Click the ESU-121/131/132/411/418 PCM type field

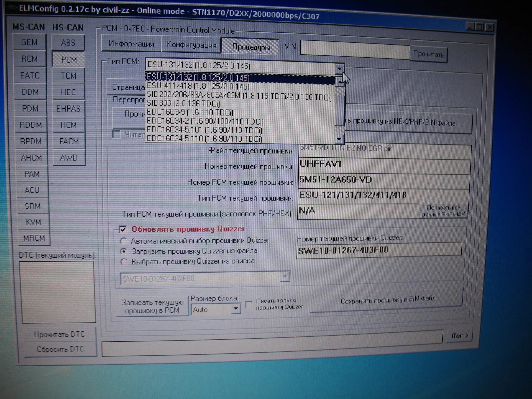(384, 196)
